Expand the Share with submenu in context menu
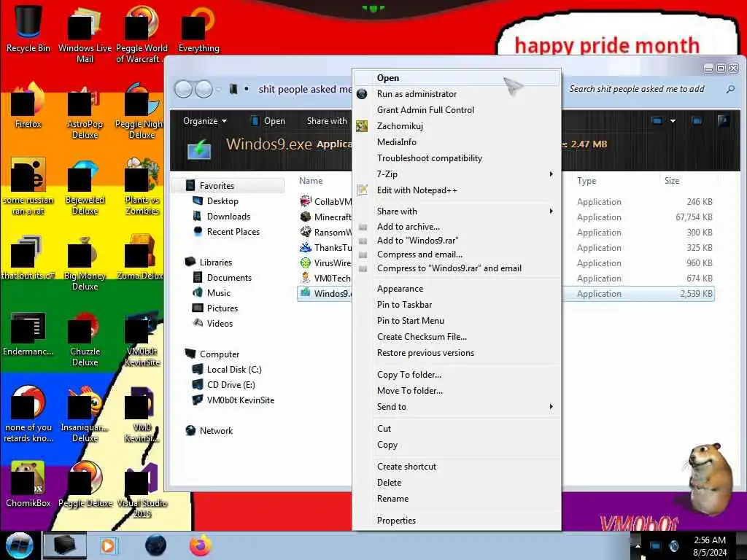The height and width of the screenshot is (560, 747). pyautogui.click(x=457, y=211)
